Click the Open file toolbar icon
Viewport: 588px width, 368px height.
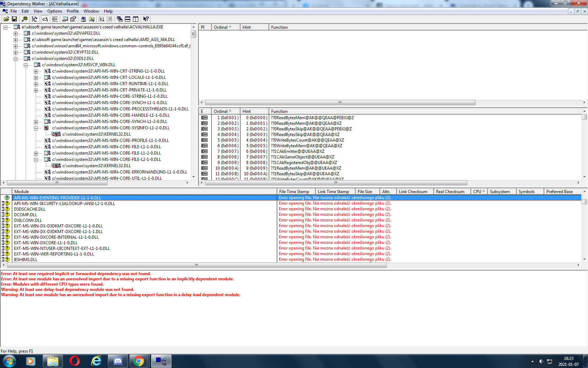point(6,19)
